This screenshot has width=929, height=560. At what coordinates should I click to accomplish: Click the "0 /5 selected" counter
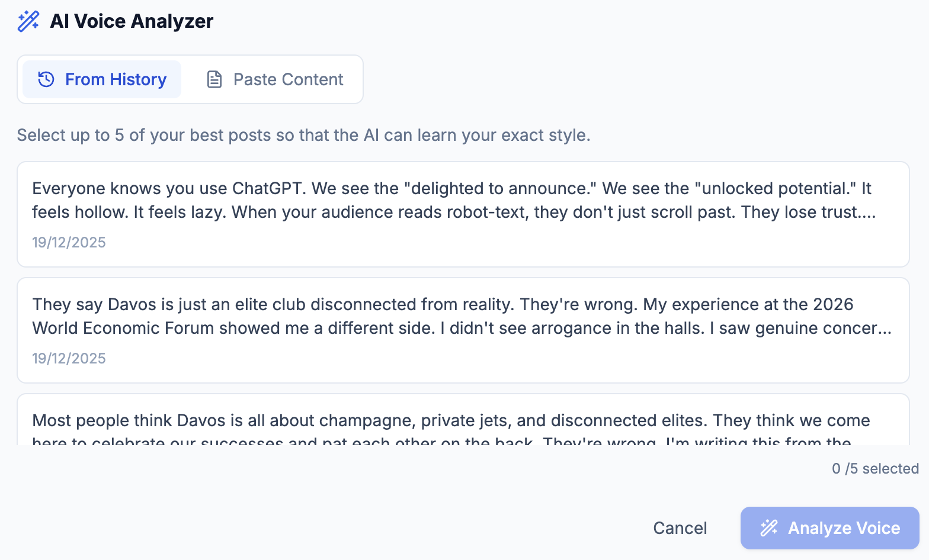click(x=874, y=468)
